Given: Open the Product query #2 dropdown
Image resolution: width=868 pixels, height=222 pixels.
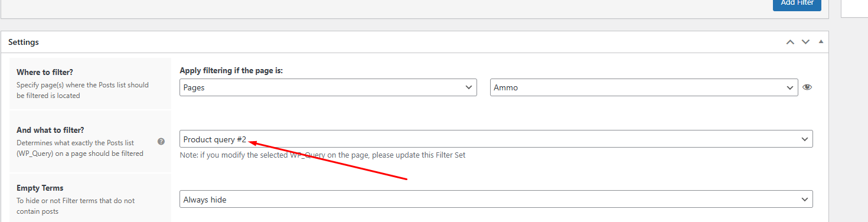Looking at the screenshot, I should (x=496, y=139).
